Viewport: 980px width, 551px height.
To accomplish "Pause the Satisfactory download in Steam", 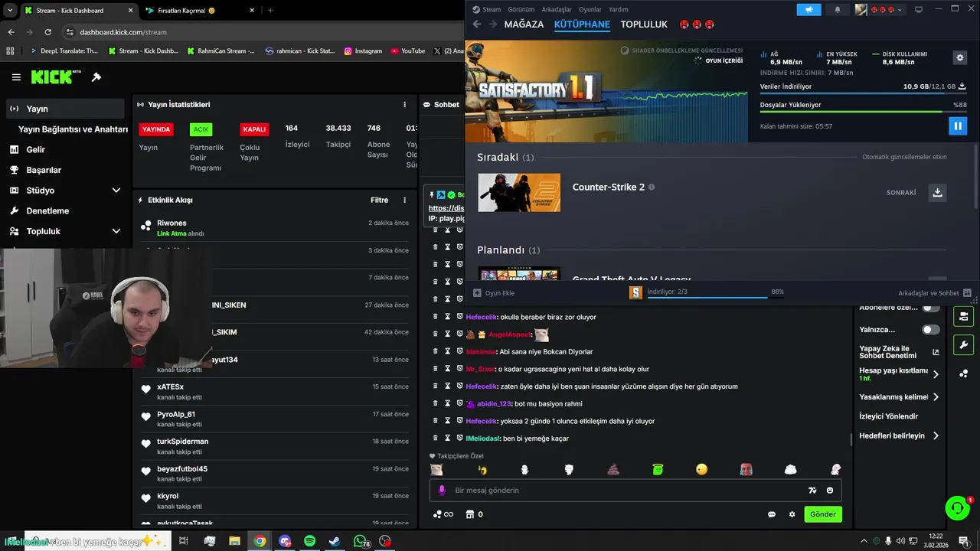I will [958, 126].
